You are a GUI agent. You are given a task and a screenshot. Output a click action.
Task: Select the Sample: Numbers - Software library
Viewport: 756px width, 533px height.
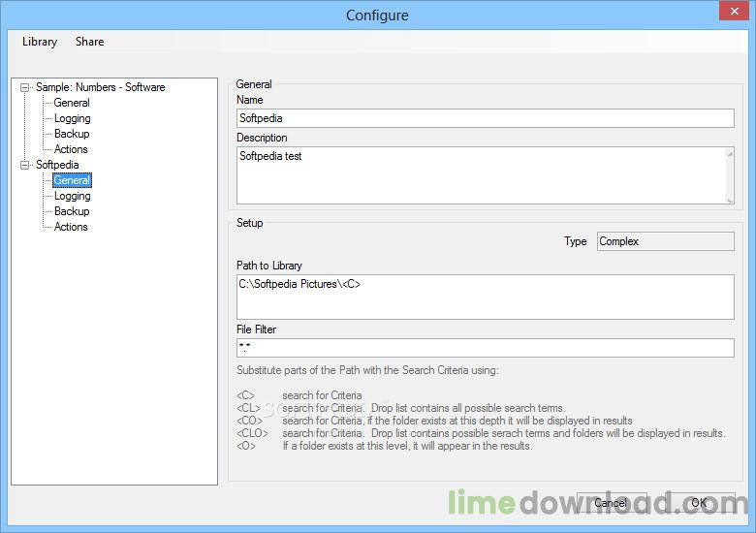pyautogui.click(x=100, y=87)
